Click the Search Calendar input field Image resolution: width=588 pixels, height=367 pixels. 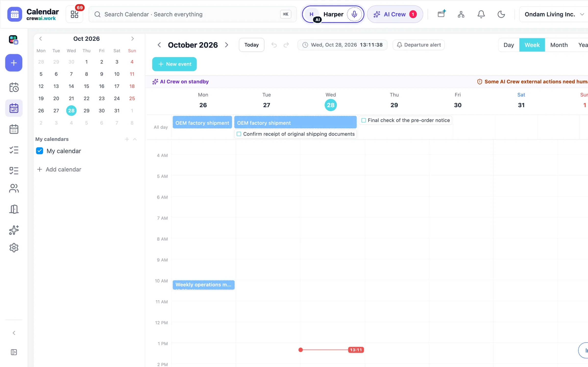[x=193, y=14]
